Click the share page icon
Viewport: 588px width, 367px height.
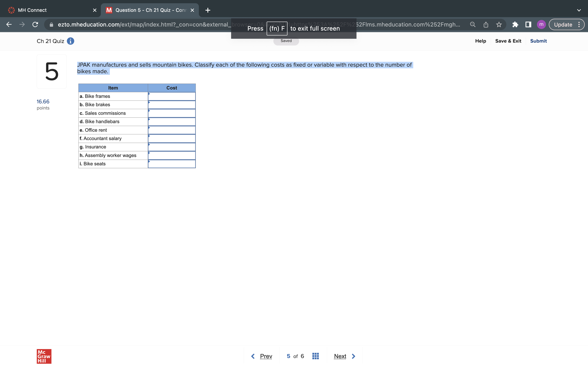click(x=486, y=24)
